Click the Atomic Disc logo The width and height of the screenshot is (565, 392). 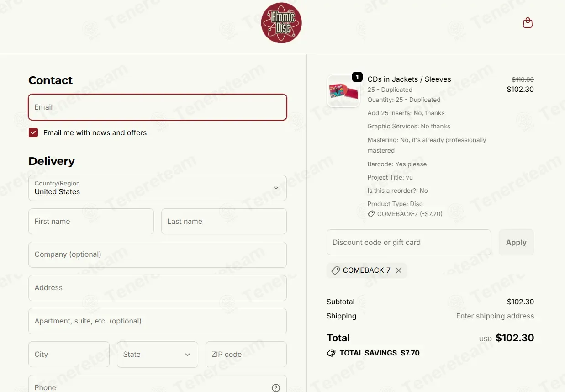(x=281, y=23)
